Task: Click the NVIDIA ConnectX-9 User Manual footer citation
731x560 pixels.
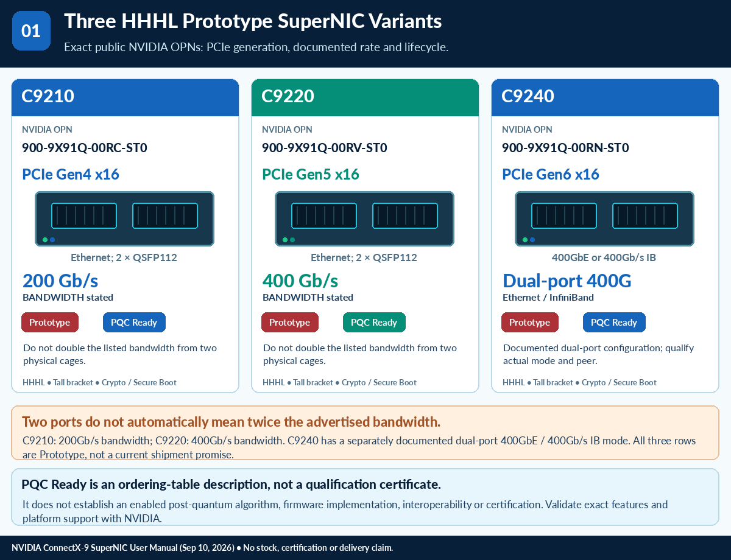Action: click(x=202, y=548)
